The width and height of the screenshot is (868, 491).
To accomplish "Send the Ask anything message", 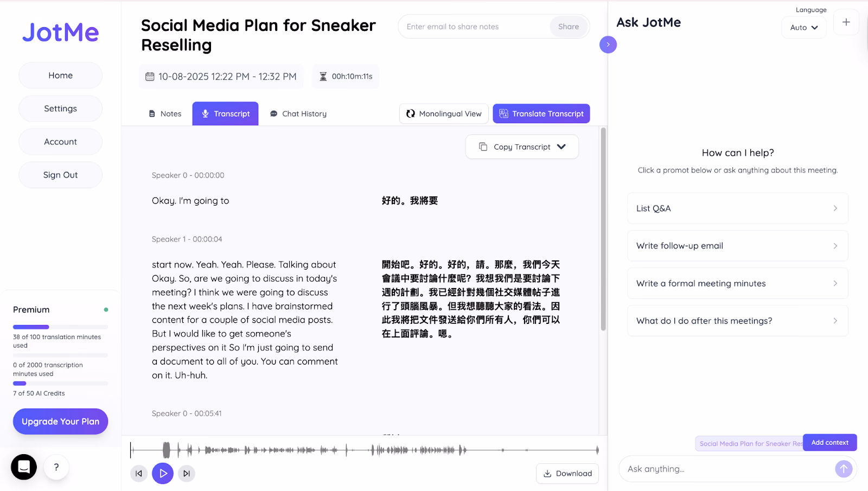I will [x=844, y=469].
